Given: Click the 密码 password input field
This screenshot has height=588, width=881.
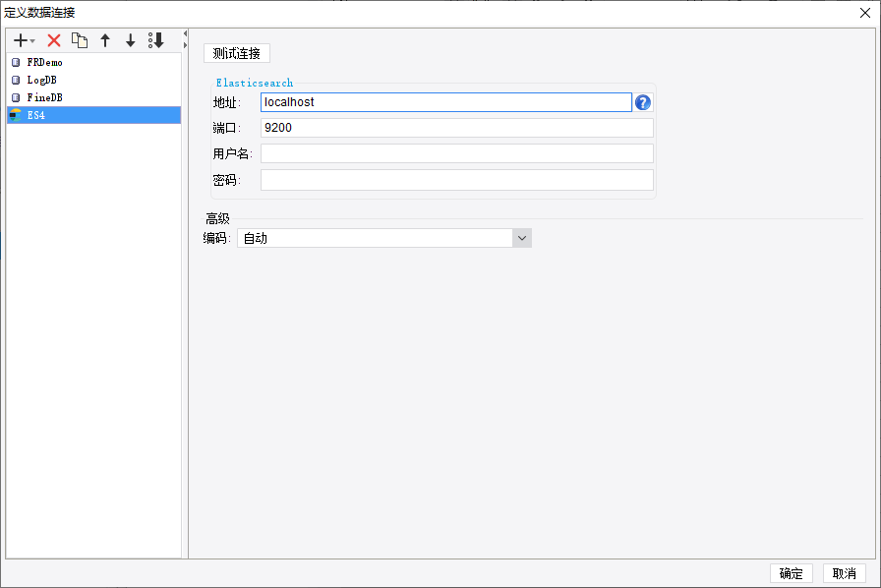Looking at the screenshot, I should click(456, 180).
